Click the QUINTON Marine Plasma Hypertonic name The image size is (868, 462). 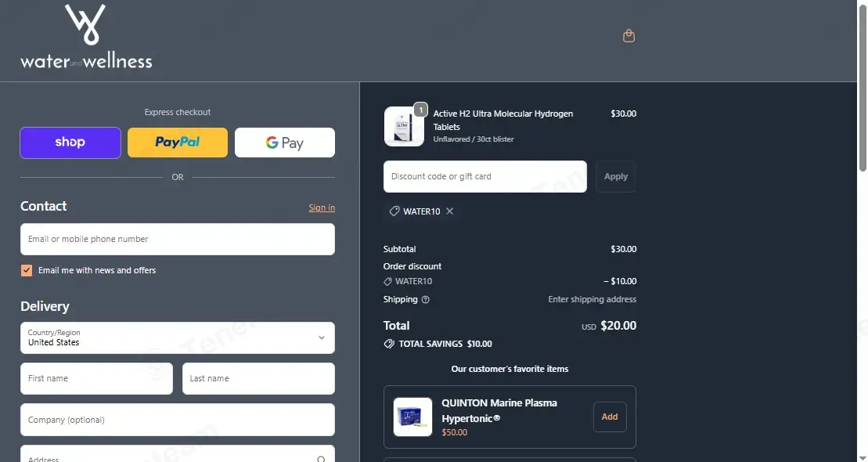click(499, 410)
